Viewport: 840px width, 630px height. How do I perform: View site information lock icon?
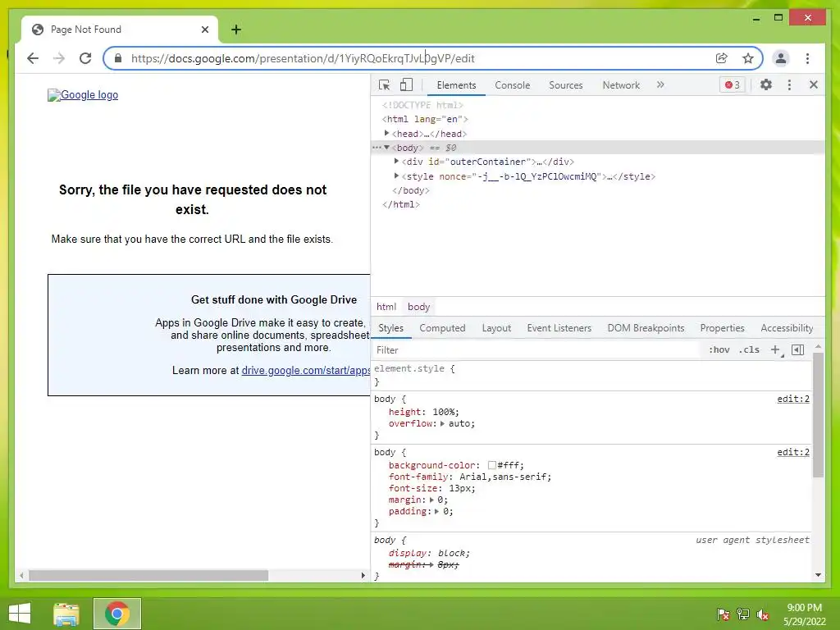pos(118,58)
